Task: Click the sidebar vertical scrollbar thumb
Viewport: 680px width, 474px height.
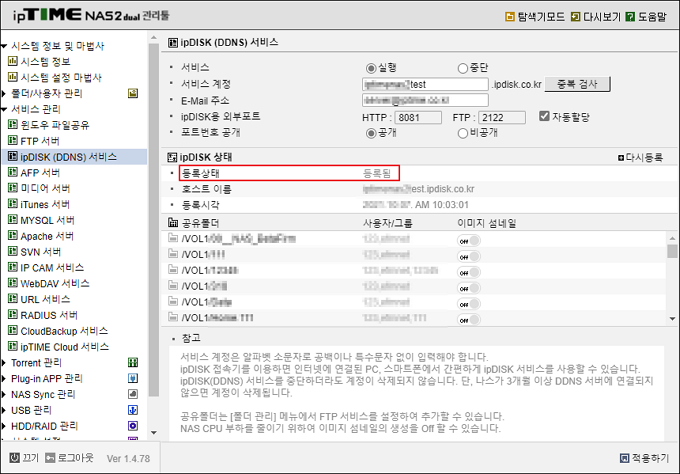Action: pyautogui.click(x=154, y=220)
